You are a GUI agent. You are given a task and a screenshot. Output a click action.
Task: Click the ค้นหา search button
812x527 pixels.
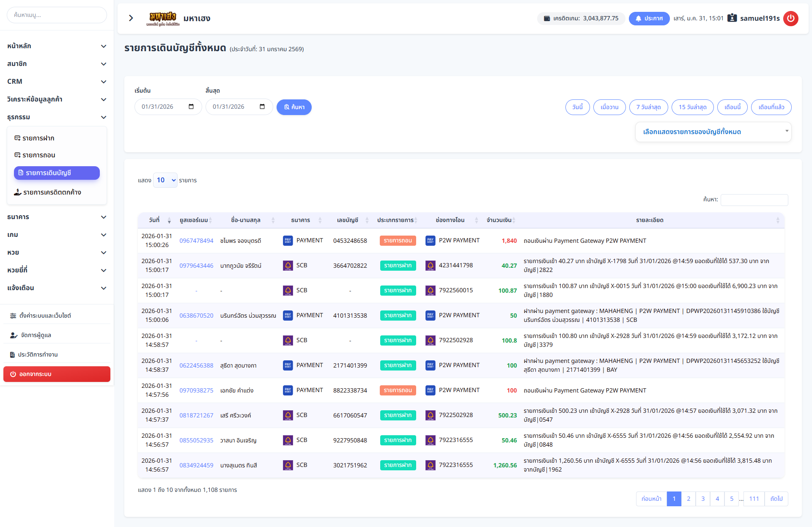[x=294, y=107]
